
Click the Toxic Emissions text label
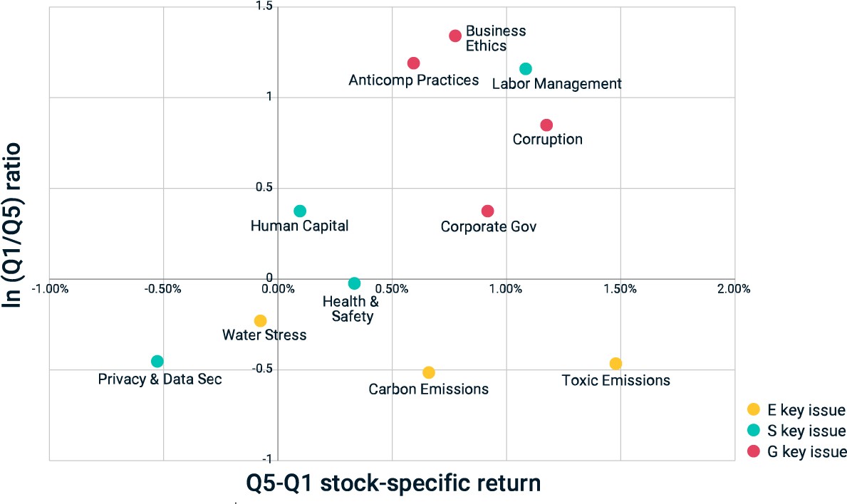pos(615,380)
